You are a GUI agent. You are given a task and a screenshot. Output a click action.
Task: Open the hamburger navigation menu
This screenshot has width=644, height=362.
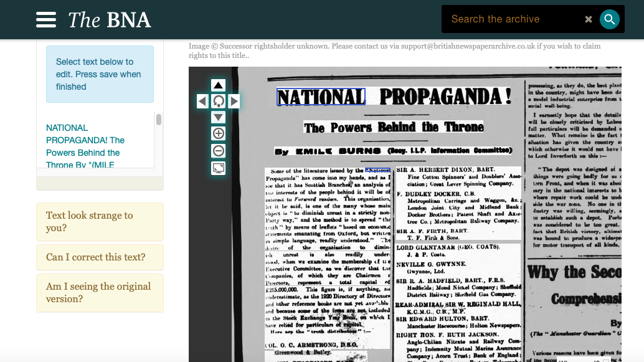[x=46, y=19]
